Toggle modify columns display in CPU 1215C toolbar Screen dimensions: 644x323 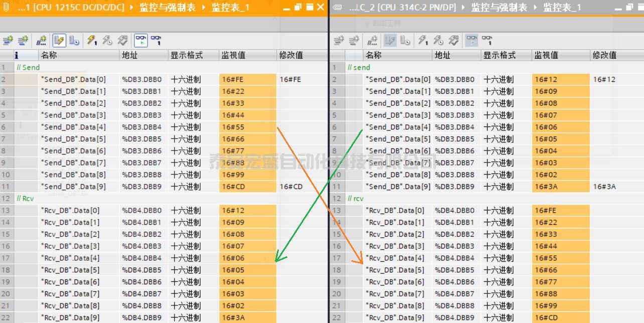tap(59, 41)
